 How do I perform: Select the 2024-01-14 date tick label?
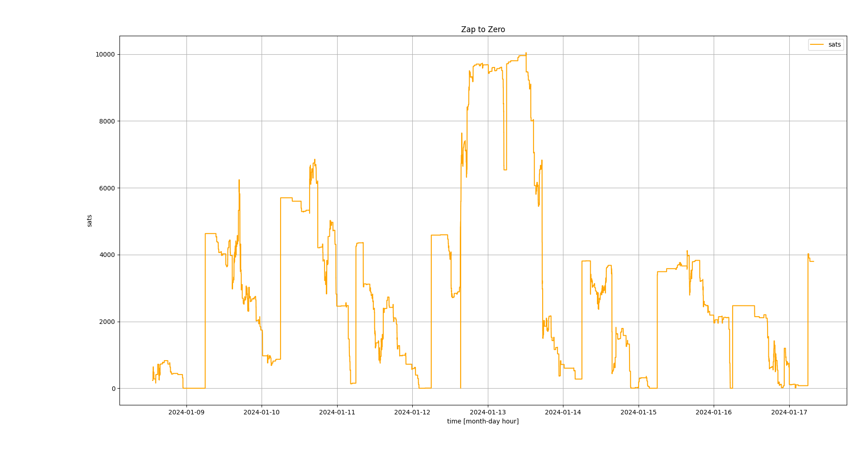[x=563, y=412]
